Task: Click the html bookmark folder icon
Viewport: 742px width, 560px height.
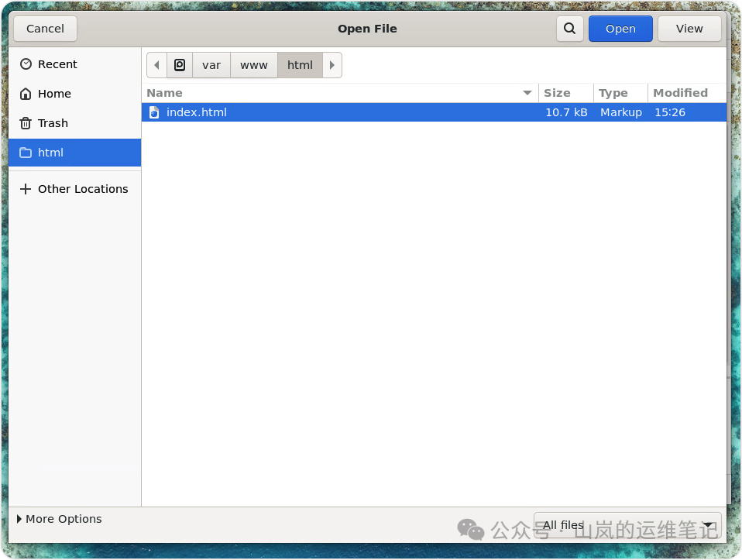Action: pos(26,153)
